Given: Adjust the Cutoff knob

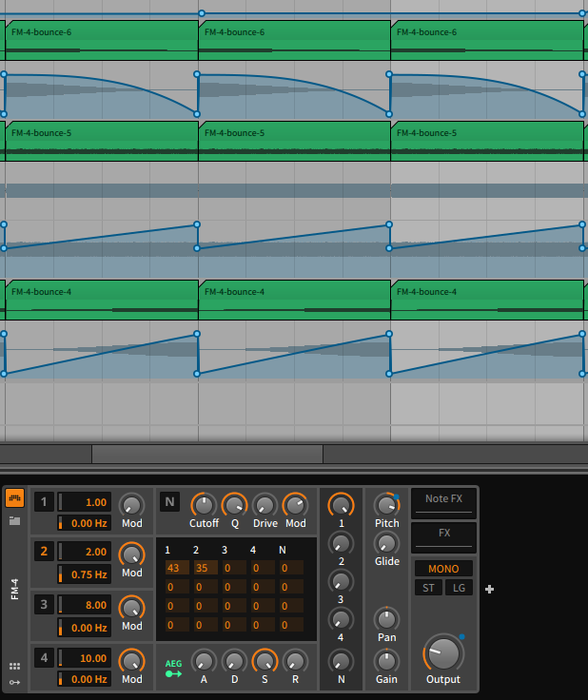Looking at the screenshot, I should coord(204,506).
